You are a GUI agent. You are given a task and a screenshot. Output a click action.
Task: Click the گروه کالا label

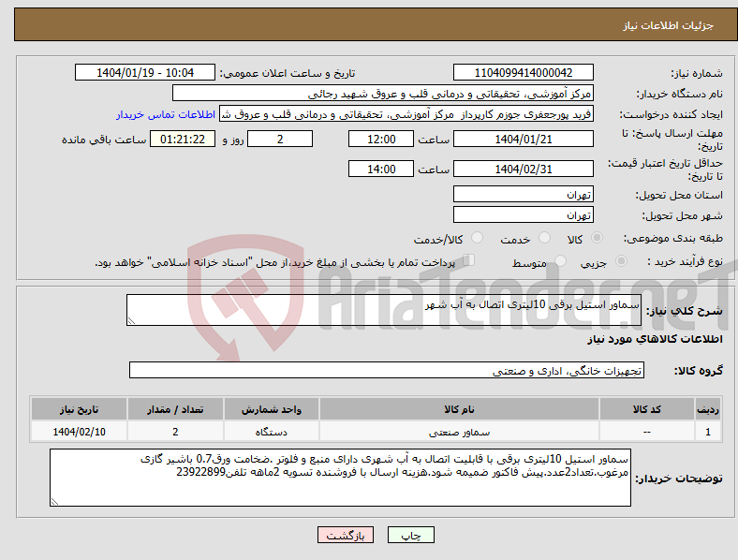[x=699, y=370]
